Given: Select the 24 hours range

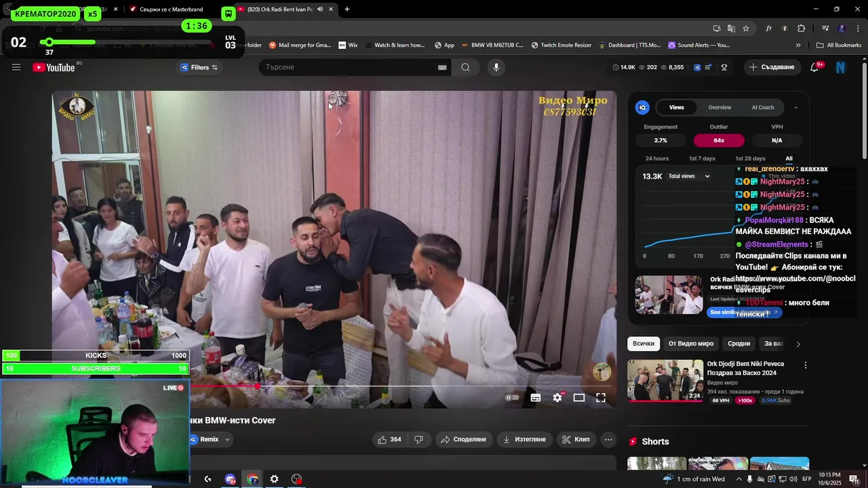Looking at the screenshot, I should click(x=657, y=159).
